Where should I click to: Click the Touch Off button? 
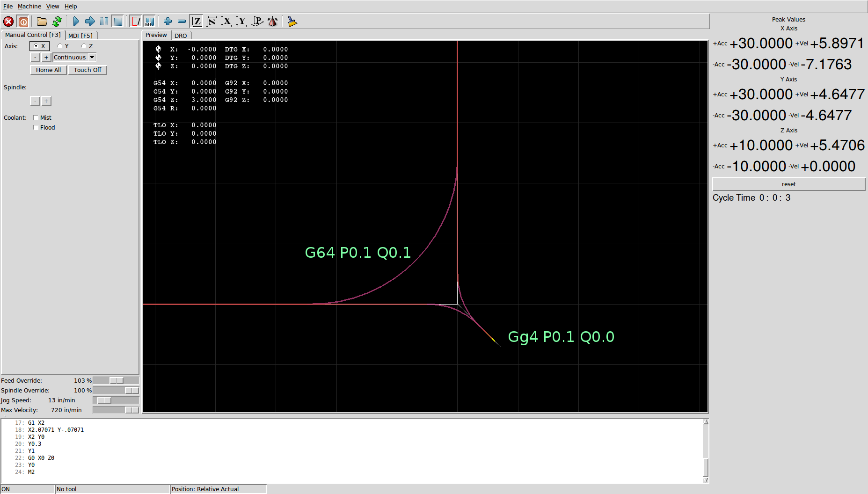[x=88, y=70]
